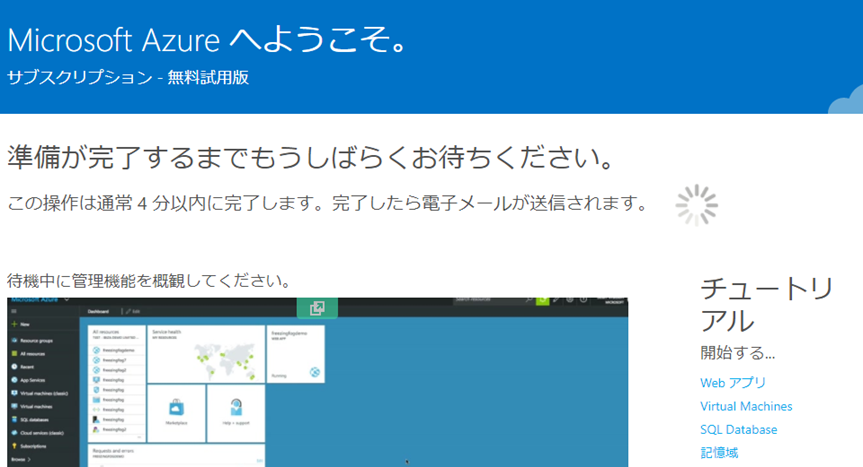Toggle the hamburger menu icon in preview
Screen dimensions: 863x467
pyautogui.click(x=14, y=311)
